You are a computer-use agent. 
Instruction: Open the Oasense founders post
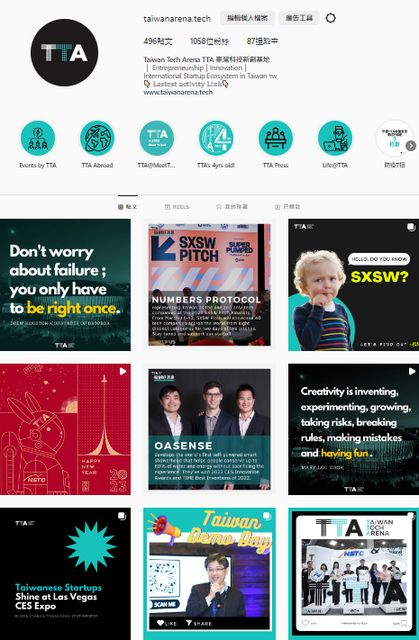209,429
